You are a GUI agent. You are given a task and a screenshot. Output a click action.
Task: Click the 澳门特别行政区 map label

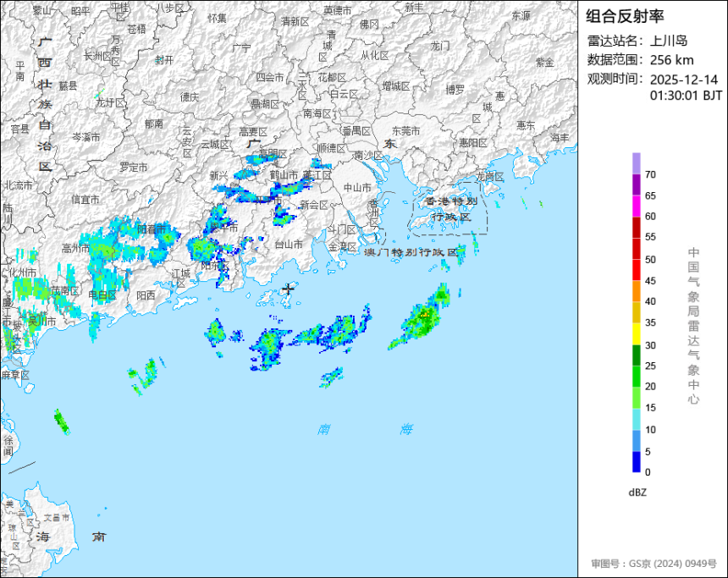click(411, 252)
